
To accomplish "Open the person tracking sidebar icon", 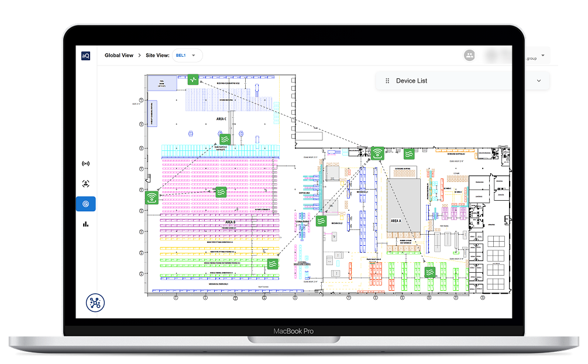I will coord(85,184).
